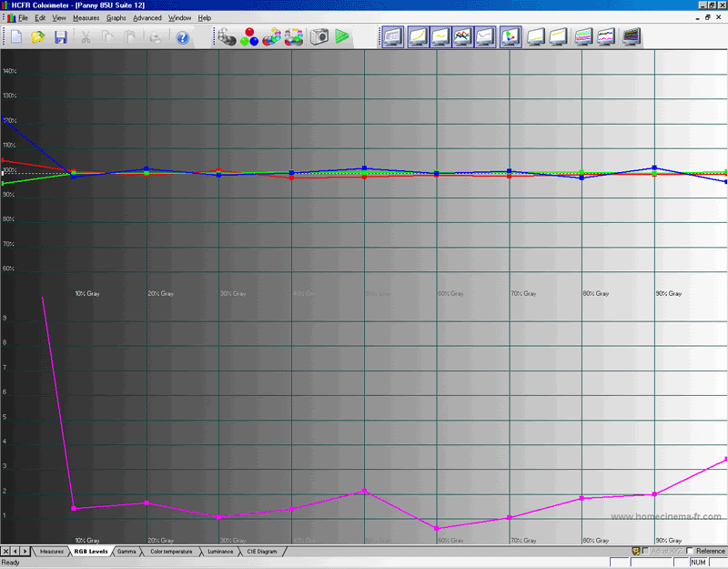Open help with the blue question mark
This screenshot has width=728, height=569.
(x=183, y=37)
